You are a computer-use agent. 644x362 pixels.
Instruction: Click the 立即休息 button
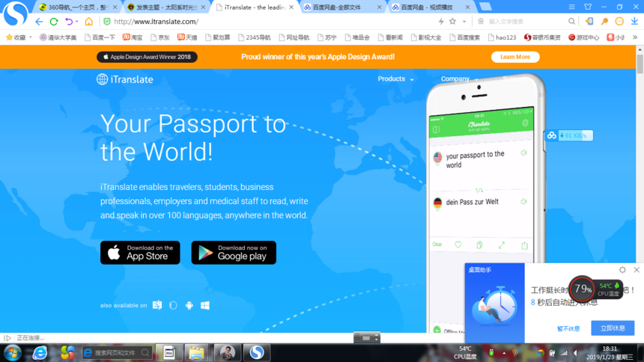coord(613,328)
